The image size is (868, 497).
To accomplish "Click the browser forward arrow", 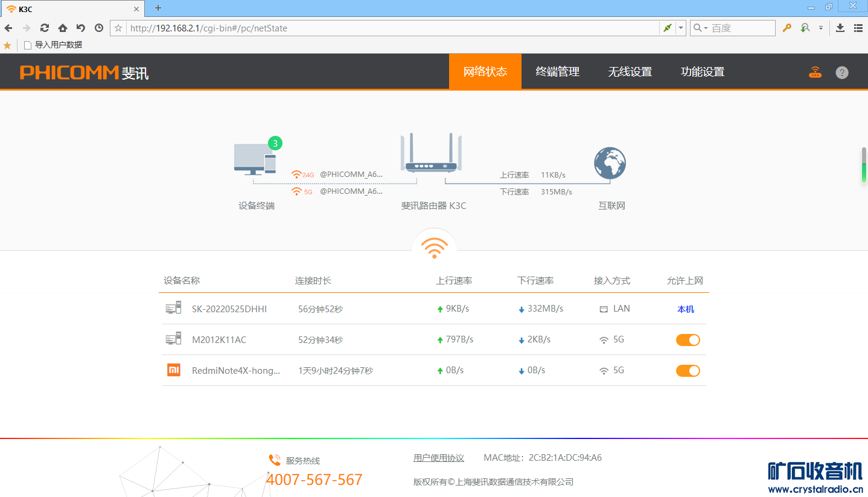I will click(x=27, y=28).
